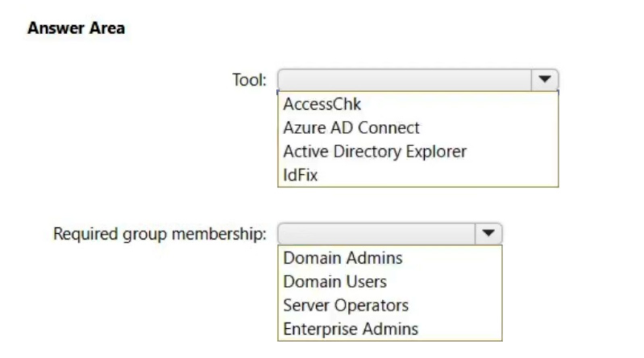Click the empty Required group membership field
The image size is (644, 358).
pos(376,234)
